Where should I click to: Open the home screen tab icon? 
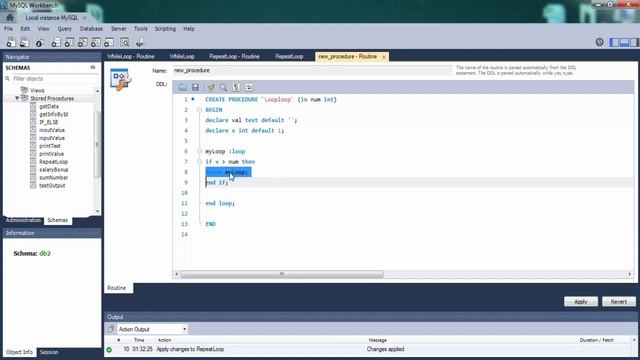[x=10, y=18]
